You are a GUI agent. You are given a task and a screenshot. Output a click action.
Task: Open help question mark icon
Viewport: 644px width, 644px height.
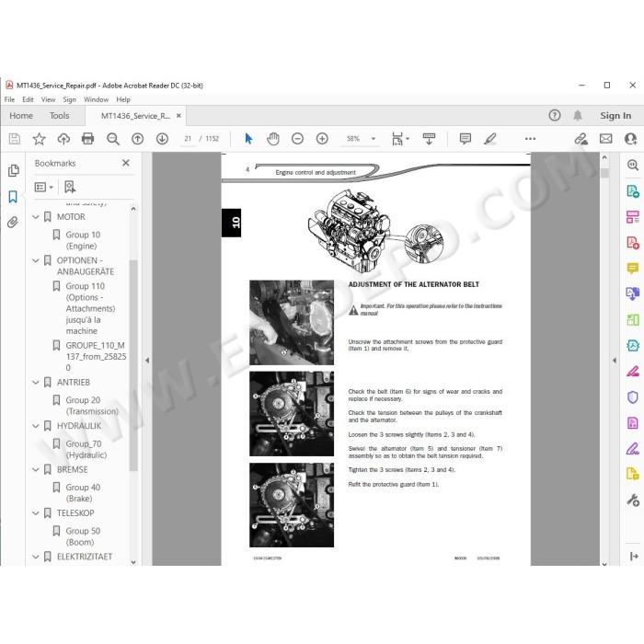(x=555, y=115)
